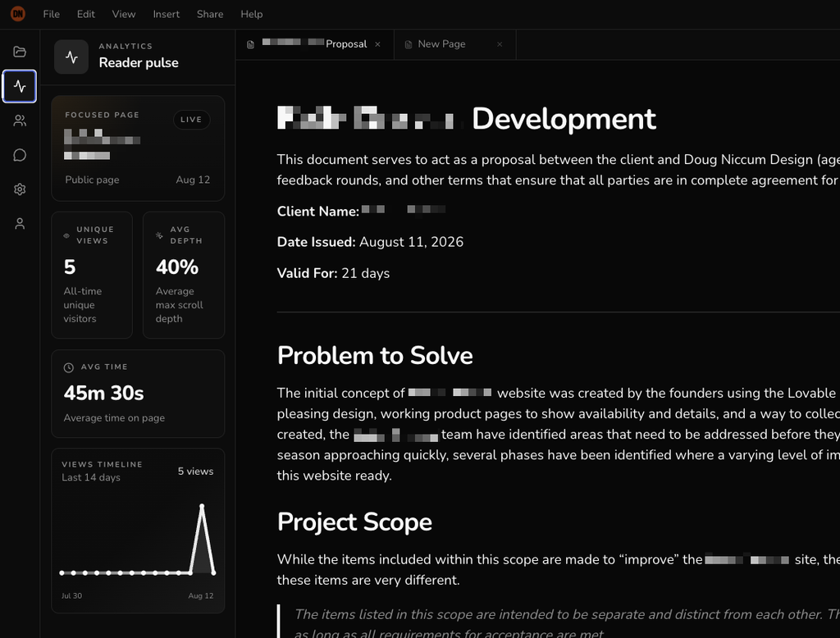Open the Edit menu

pyautogui.click(x=85, y=14)
